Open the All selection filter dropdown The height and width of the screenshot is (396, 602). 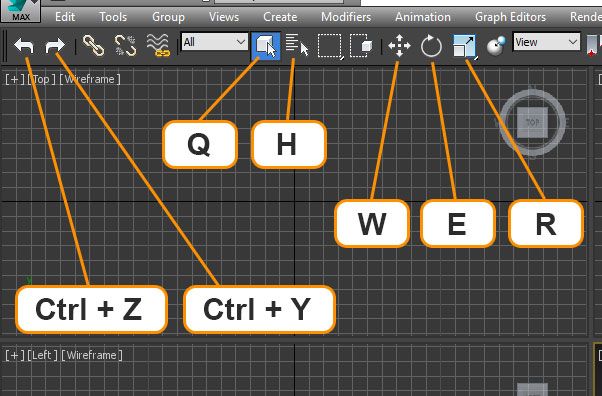[215, 41]
